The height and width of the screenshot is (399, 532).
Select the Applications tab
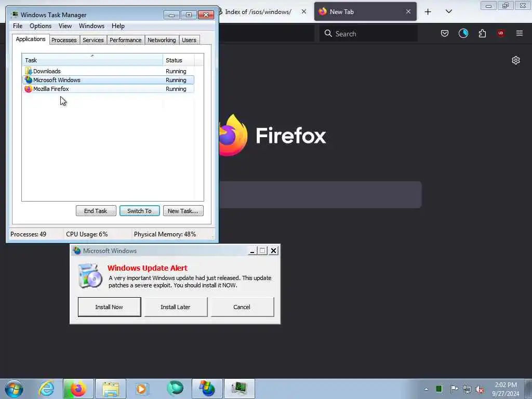[x=31, y=39]
